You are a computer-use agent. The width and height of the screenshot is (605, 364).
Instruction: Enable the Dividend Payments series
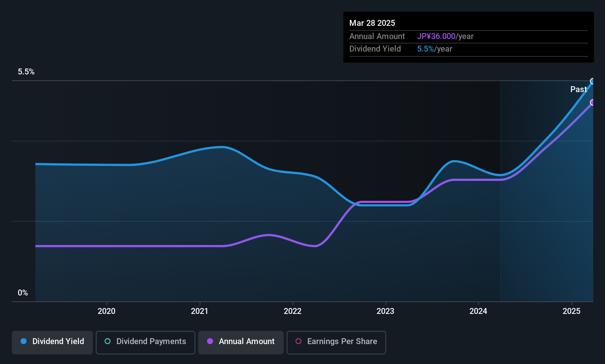145,342
